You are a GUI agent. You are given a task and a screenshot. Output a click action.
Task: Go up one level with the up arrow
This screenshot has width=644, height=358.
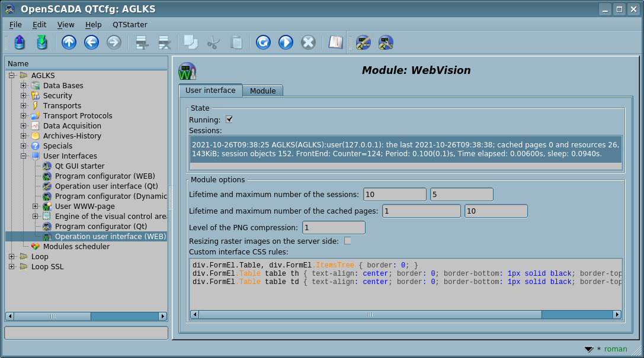coord(69,43)
